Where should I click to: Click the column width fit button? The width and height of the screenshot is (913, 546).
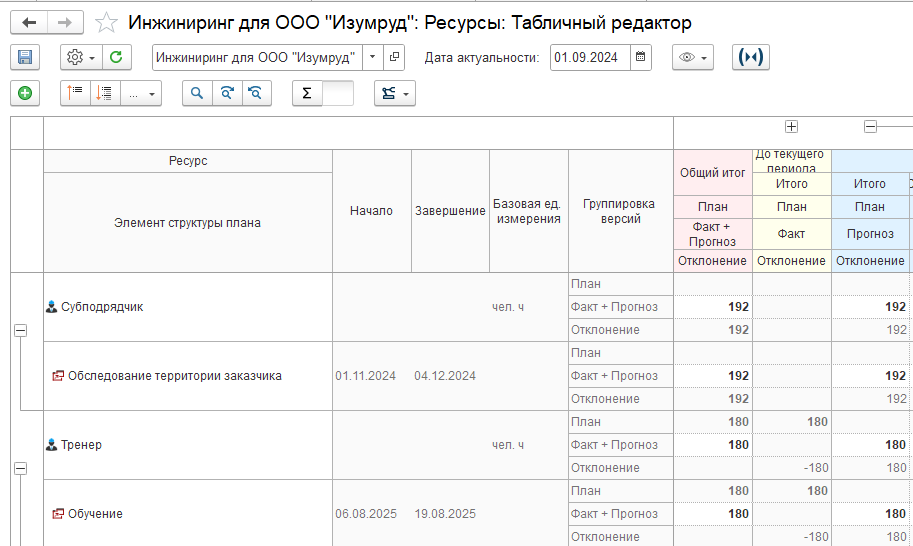750,58
